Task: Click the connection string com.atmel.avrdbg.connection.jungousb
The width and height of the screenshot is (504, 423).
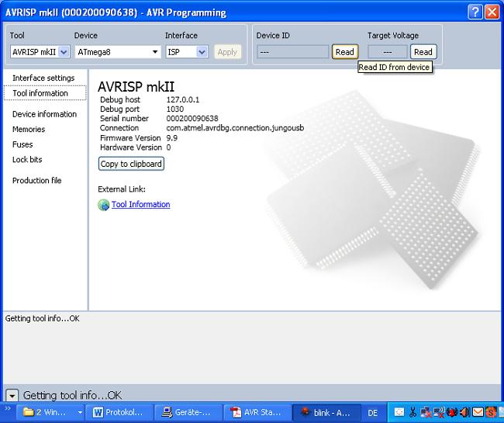Action: (x=235, y=128)
